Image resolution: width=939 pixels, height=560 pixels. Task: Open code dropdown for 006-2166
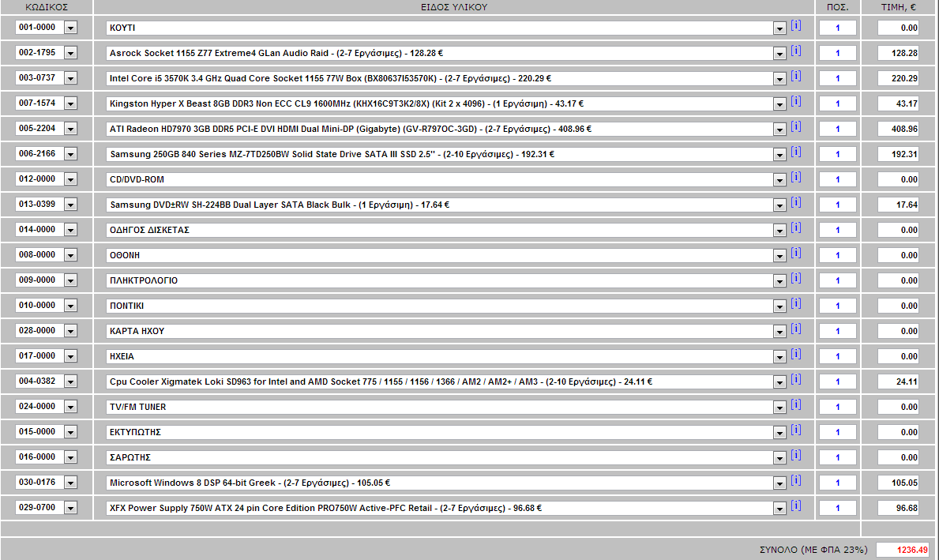(x=70, y=155)
